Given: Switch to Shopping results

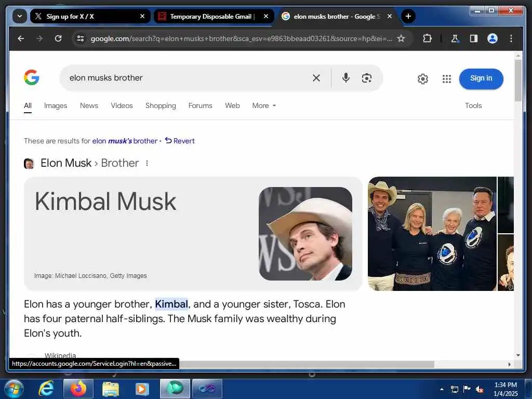Looking at the screenshot, I should click(x=161, y=105).
